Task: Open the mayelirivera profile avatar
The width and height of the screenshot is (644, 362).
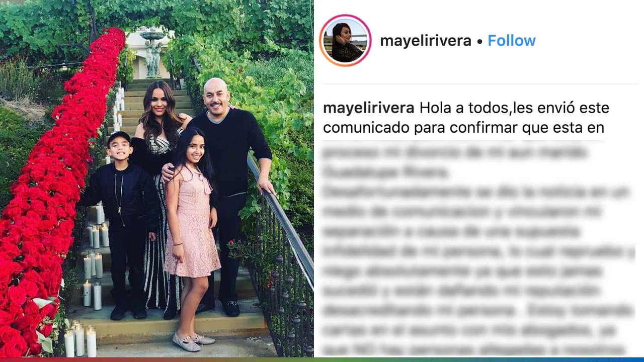Action: [x=345, y=40]
